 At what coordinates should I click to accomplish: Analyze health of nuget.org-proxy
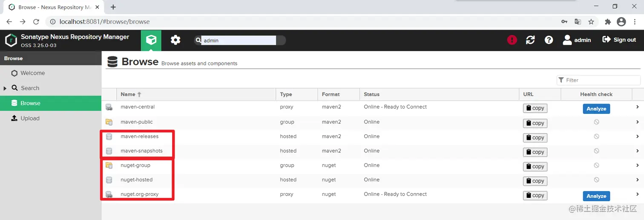coord(596,196)
